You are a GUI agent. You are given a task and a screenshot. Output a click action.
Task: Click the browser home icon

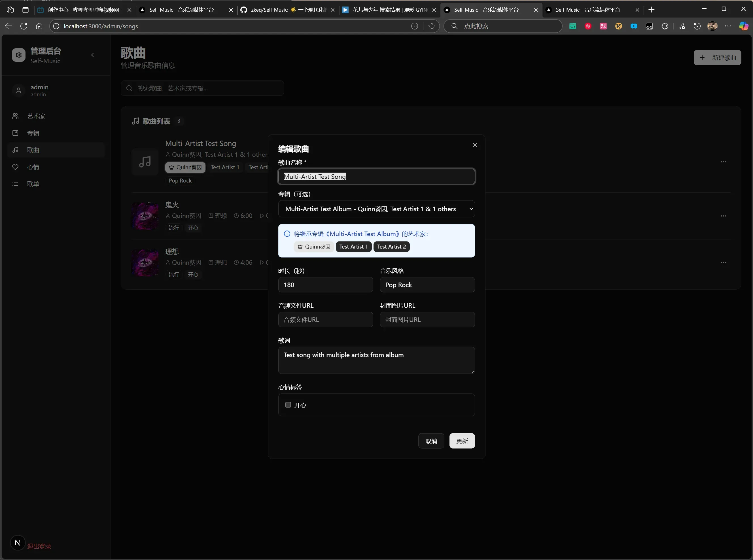pos(39,26)
